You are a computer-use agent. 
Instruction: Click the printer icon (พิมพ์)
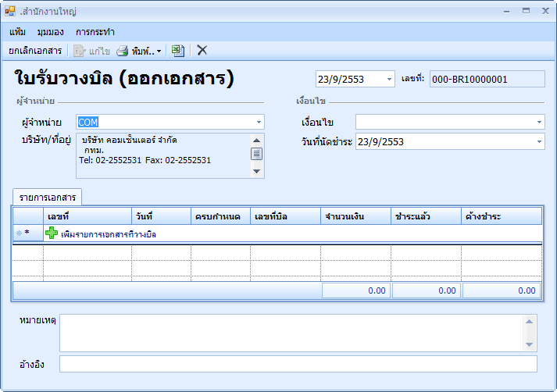pos(123,51)
